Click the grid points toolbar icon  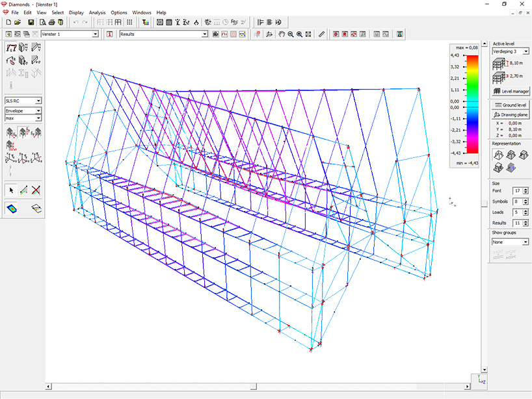pos(129,22)
